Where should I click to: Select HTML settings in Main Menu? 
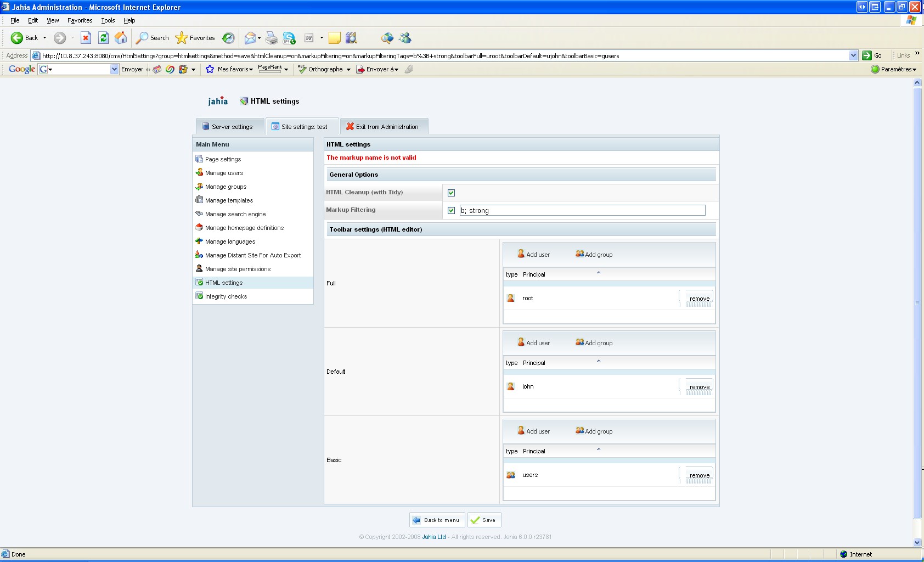point(253,283)
